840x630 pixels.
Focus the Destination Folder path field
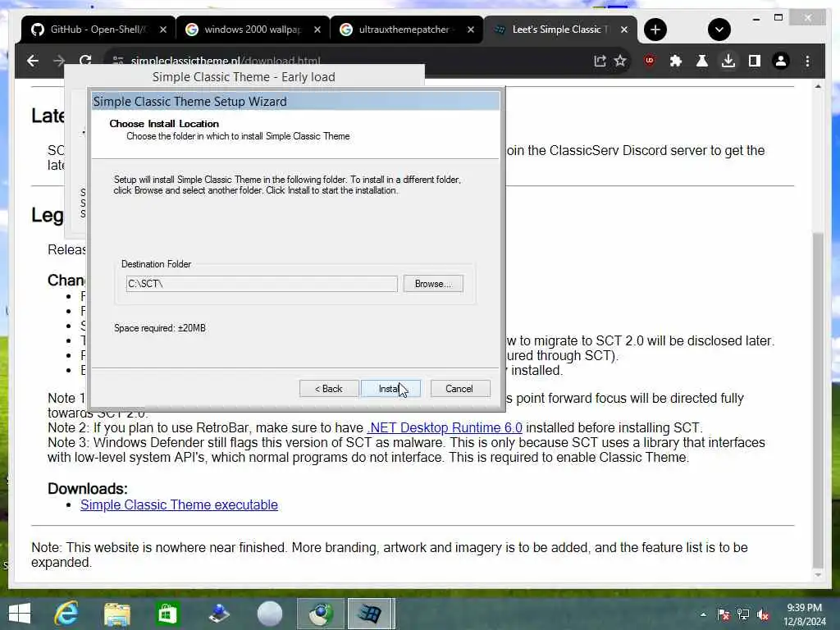(262, 283)
